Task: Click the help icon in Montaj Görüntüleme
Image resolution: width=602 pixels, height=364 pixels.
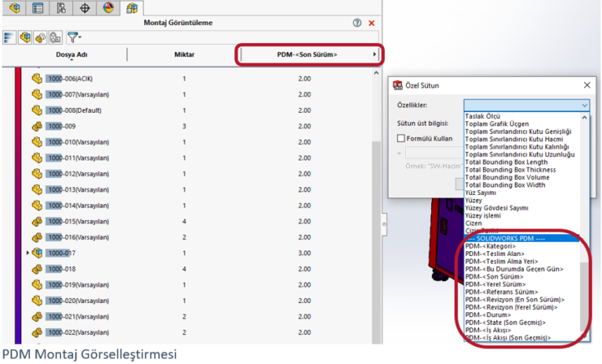Action: (357, 23)
